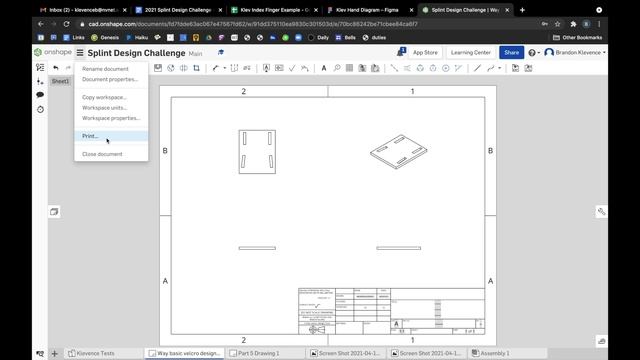This screenshot has height=360, width=640.
Task: Click the Main workspace label
Action: click(x=196, y=53)
